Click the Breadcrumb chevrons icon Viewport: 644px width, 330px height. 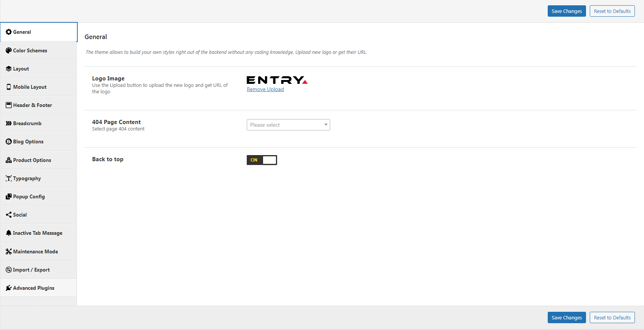8,123
